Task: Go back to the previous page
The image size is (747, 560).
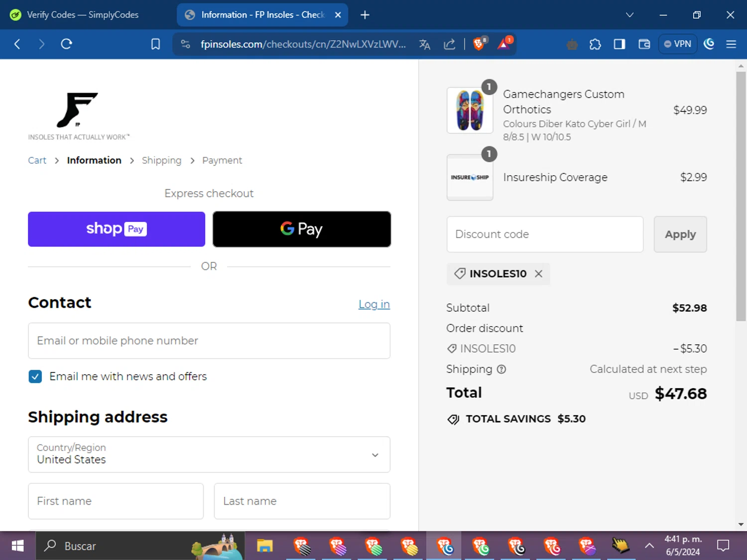Action: pyautogui.click(x=17, y=44)
